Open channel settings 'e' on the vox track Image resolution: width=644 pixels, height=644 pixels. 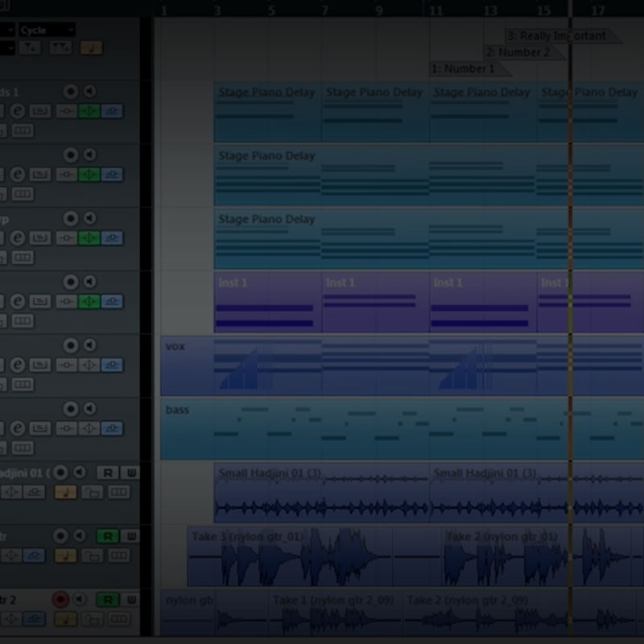pos(17,365)
